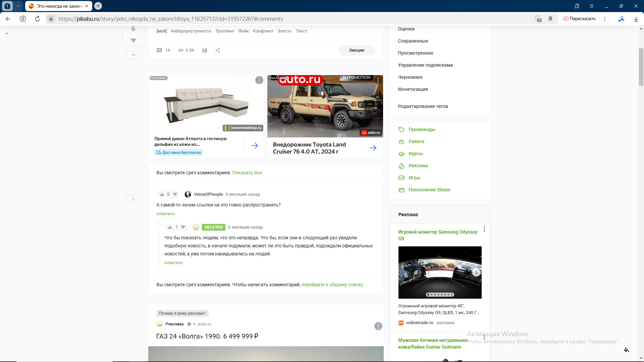644x362 pixels.
Task: Upvote VoiceOfPeople's comment
Action: [x=162, y=194]
